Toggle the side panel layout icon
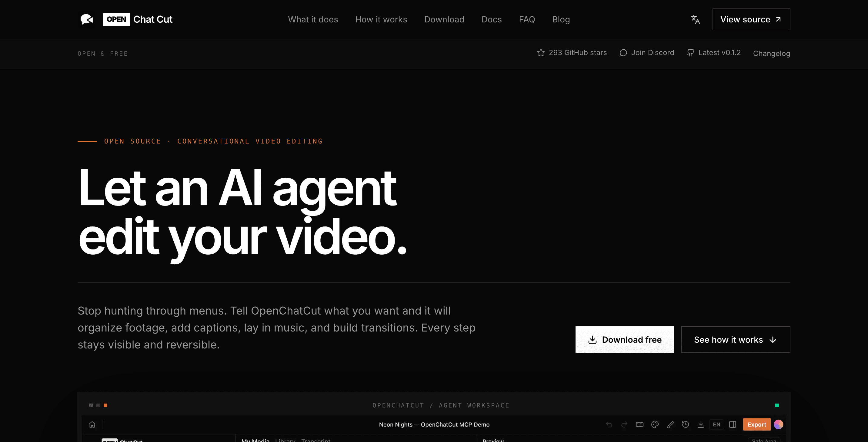 point(733,424)
